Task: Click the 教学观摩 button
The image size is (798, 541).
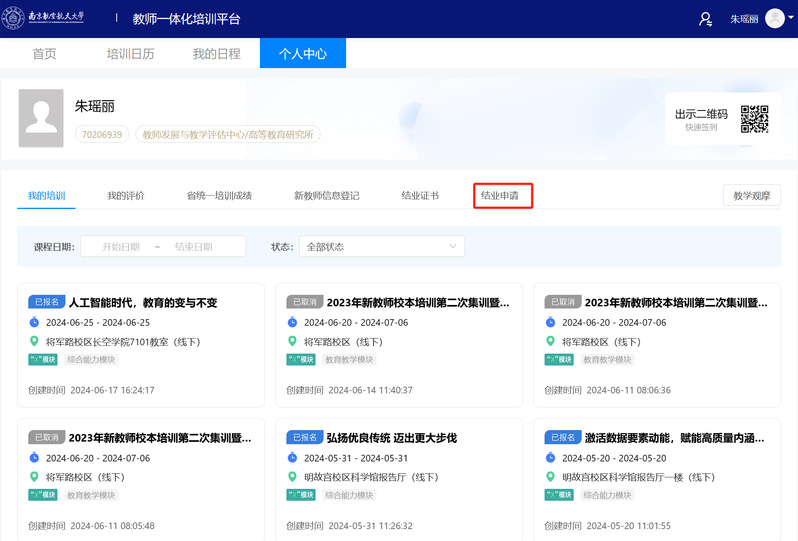Action: 751,195
